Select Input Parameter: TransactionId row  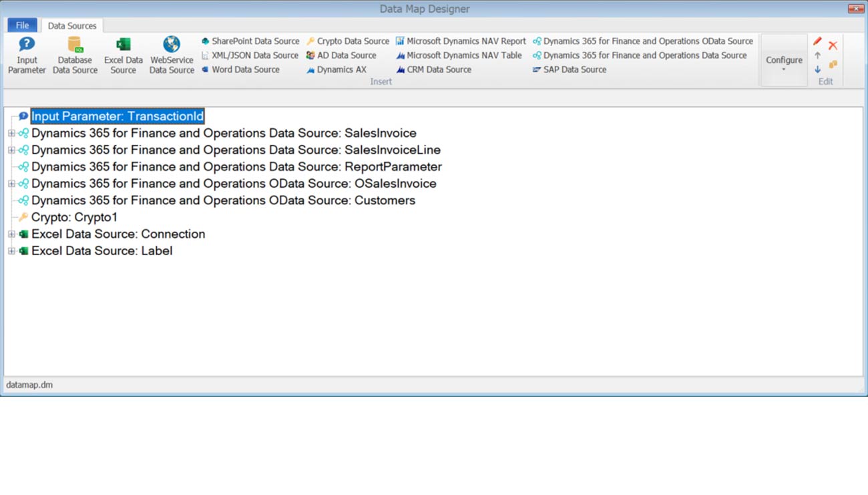click(x=118, y=116)
